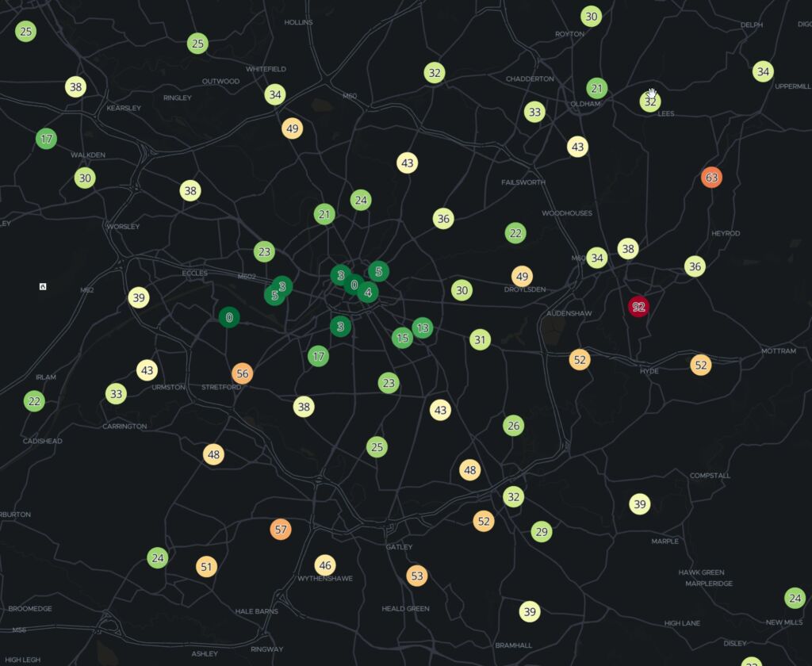812x666 pixels.
Task: Select the orange 63 marker above Heyrod
Action: [711, 178]
